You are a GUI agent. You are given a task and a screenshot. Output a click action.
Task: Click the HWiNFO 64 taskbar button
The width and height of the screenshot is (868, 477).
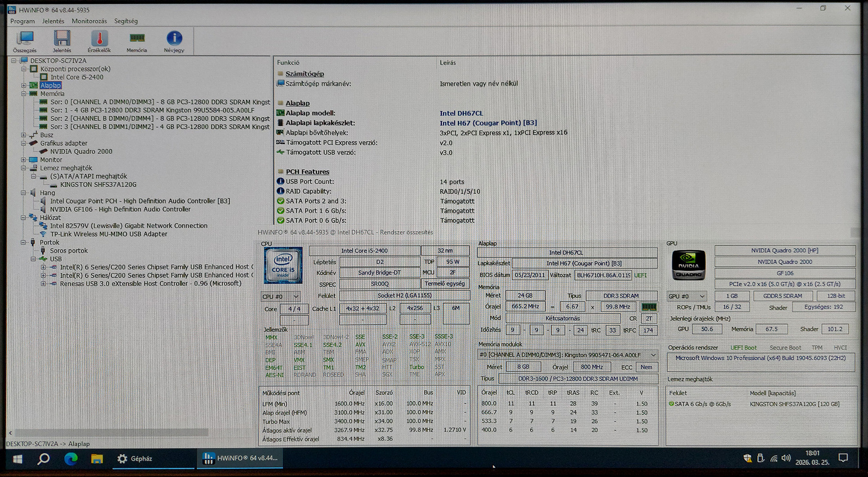tap(240, 458)
